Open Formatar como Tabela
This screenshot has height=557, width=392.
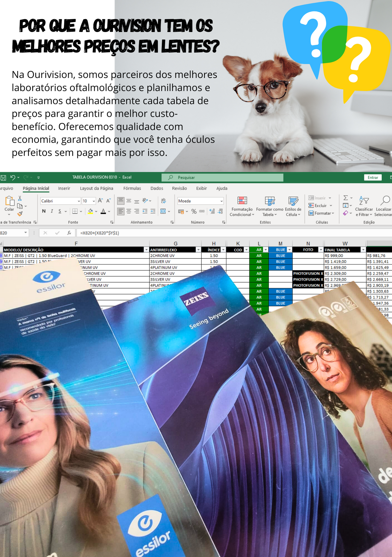point(270,206)
